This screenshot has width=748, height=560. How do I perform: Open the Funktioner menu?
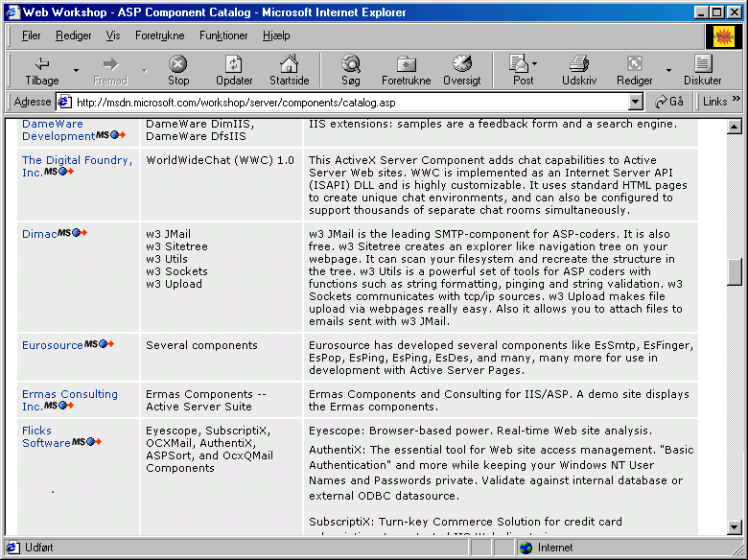tap(223, 35)
